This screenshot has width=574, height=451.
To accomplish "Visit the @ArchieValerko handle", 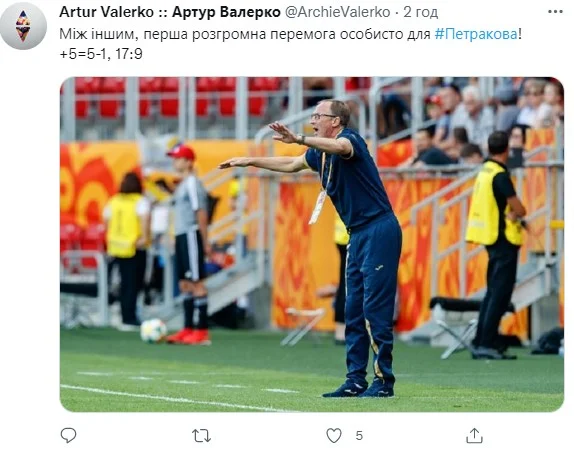I will coord(337,12).
